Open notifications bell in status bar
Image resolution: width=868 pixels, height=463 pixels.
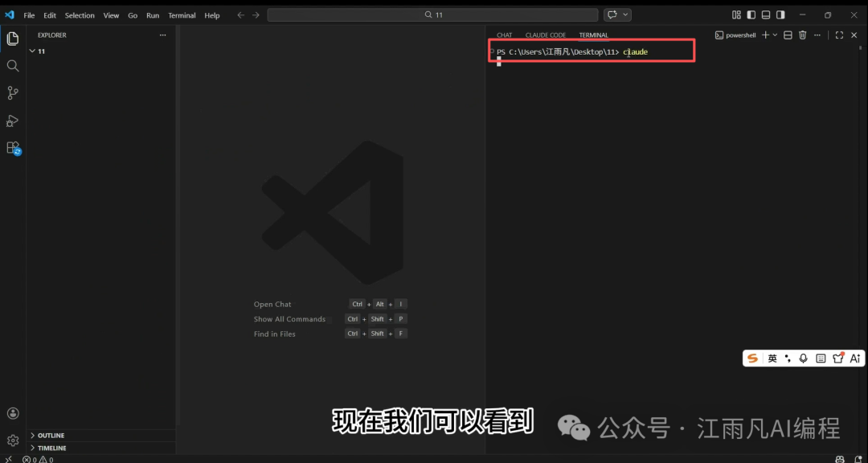tap(858, 459)
